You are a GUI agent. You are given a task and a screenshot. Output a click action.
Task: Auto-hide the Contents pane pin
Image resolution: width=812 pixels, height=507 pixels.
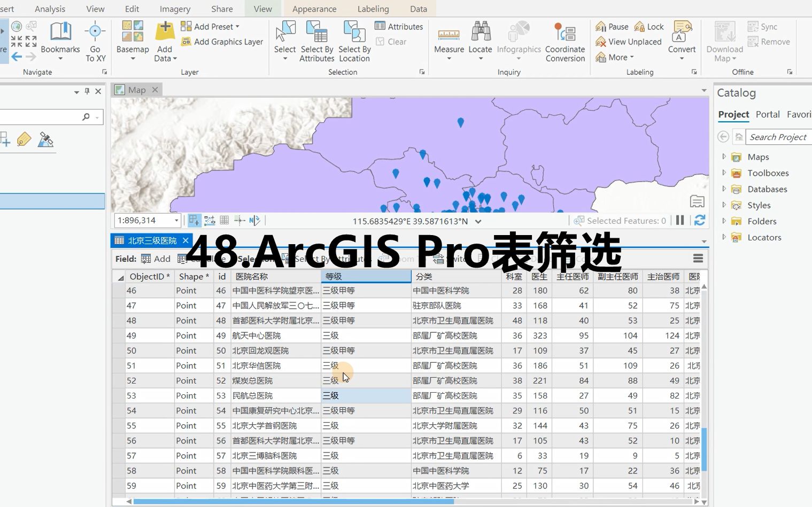87,91
